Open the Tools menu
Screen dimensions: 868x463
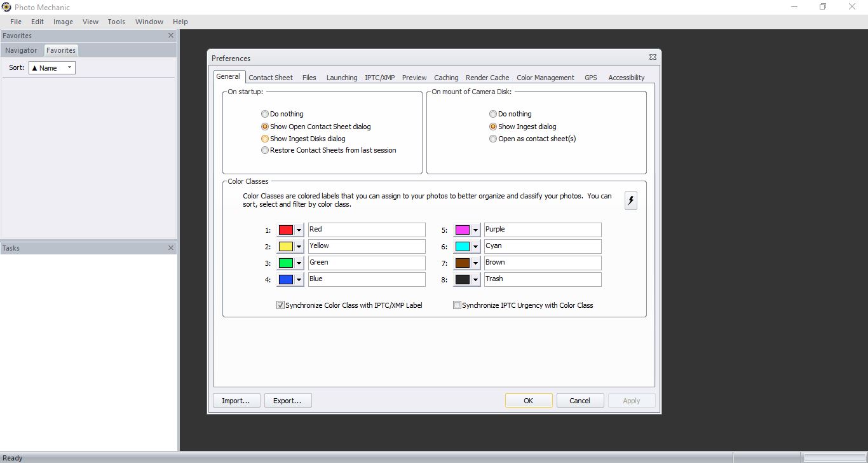point(116,22)
